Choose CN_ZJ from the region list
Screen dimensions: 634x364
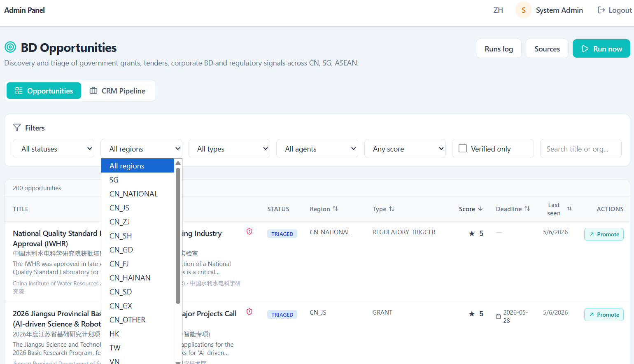pyautogui.click(x=138, y=222)
